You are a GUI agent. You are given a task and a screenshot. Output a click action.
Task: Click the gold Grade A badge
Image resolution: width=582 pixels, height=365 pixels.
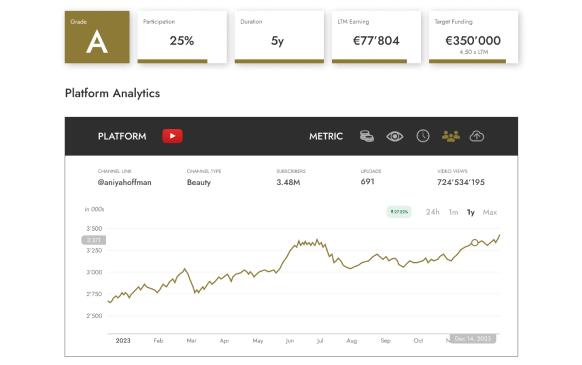point(97,37)
